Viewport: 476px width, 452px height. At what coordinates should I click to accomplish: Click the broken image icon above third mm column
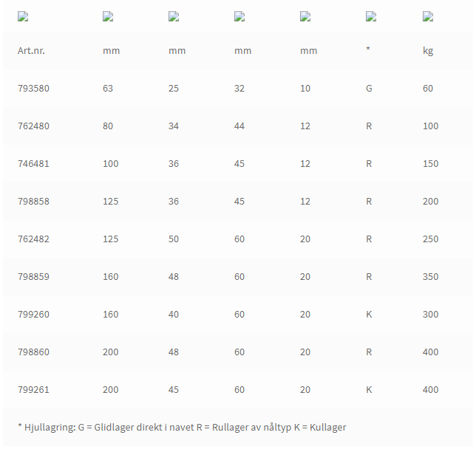239,17
